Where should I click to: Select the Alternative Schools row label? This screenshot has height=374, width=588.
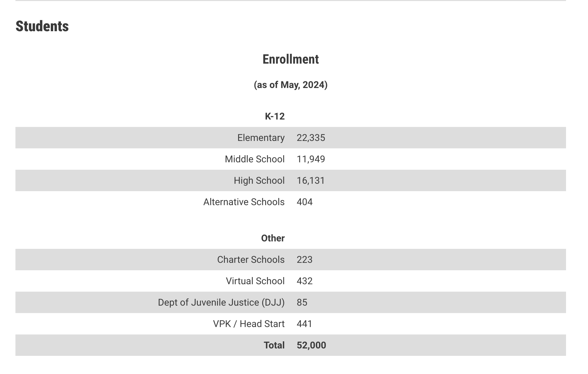pyautogui.click(x=244, y=202)
